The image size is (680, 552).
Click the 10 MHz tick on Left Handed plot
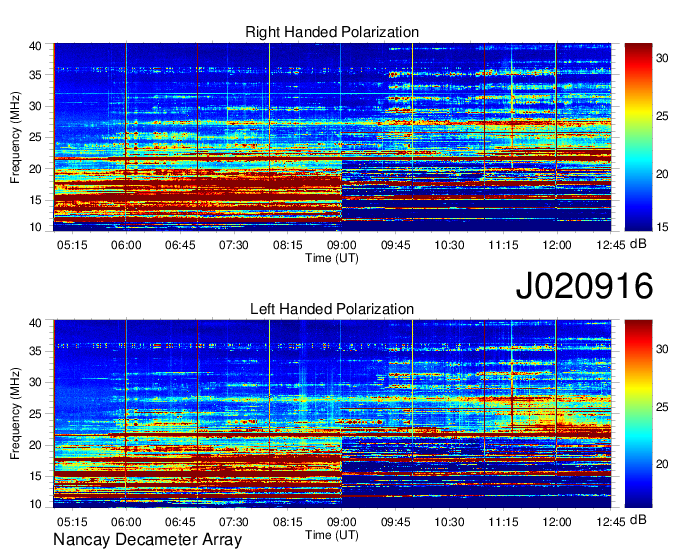coord(35,504)
